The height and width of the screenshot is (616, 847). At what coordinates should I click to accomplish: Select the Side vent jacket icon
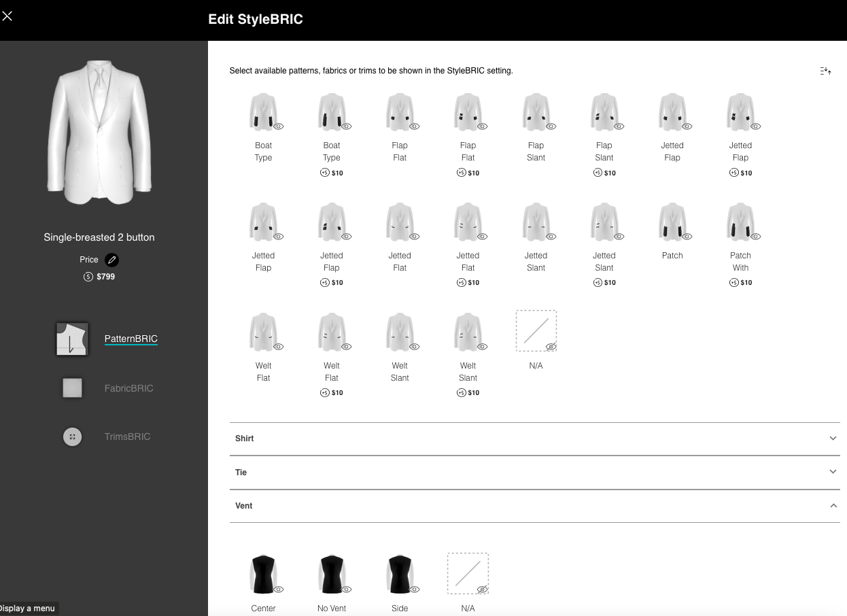[x=398, y=574]
